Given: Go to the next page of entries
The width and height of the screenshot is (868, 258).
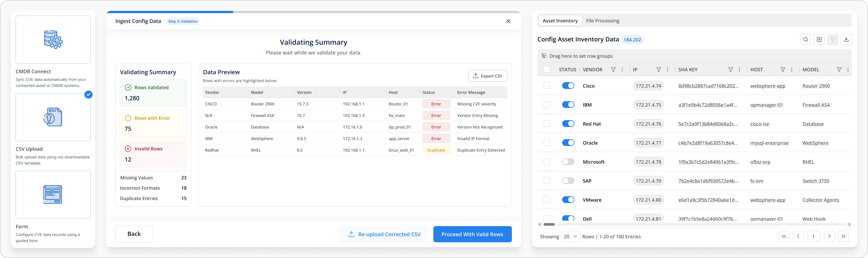Looking at the screenshot, I should [x=829, y=236].
